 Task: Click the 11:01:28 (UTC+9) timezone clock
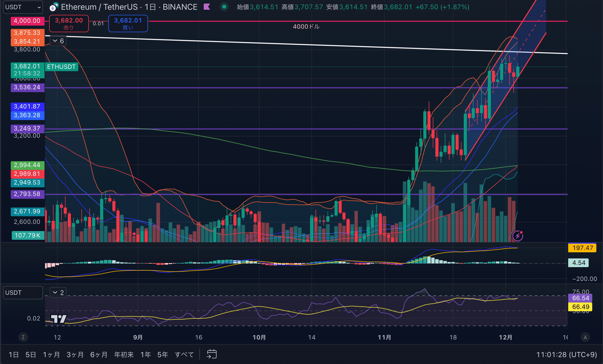coord(566,355)
